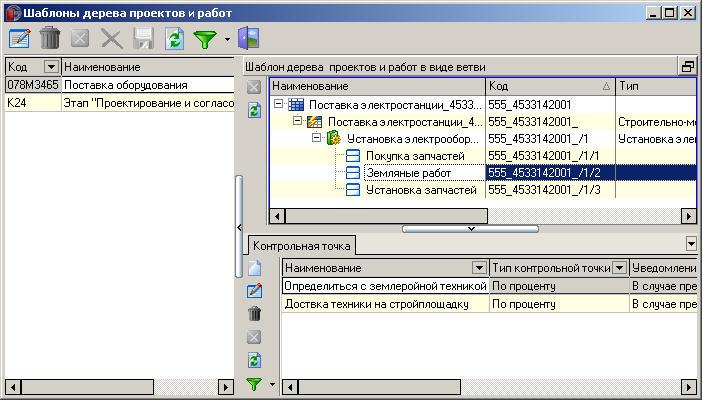Image resolution: width=703 pixels, height=401 pixels.
Task: Click the gray X icon beside the tree panel
Action: (x=254, y=87)
